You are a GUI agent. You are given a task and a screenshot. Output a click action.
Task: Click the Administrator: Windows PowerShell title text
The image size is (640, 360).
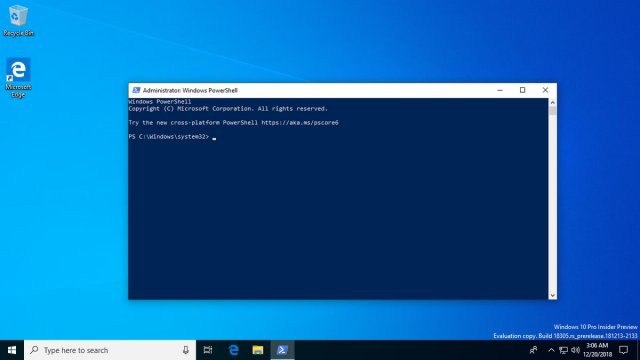click(x=190, y=90)
